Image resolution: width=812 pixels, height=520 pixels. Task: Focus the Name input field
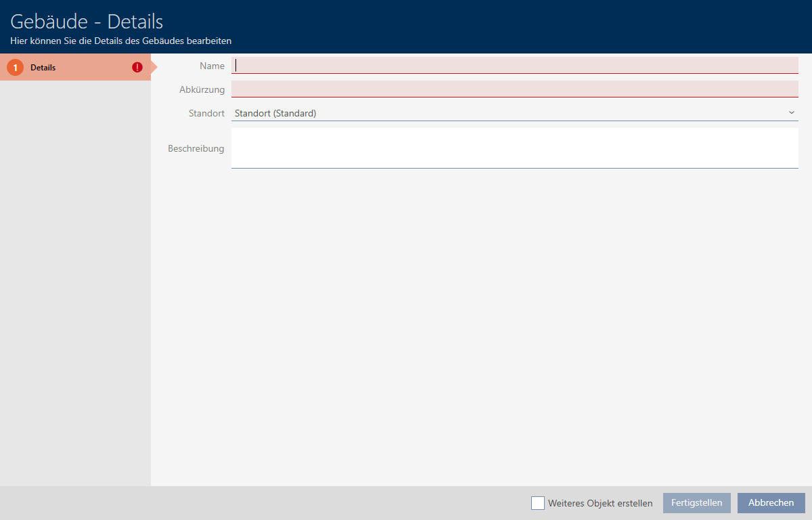(514, 66)
